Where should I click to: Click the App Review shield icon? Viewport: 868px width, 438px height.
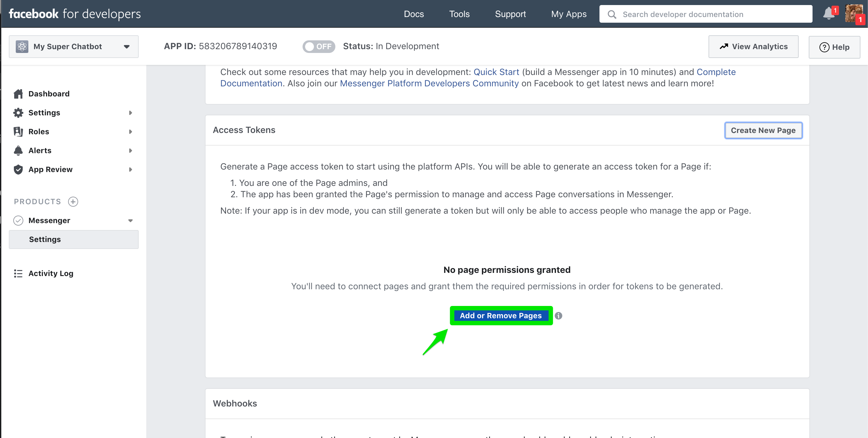click(18, 169)
